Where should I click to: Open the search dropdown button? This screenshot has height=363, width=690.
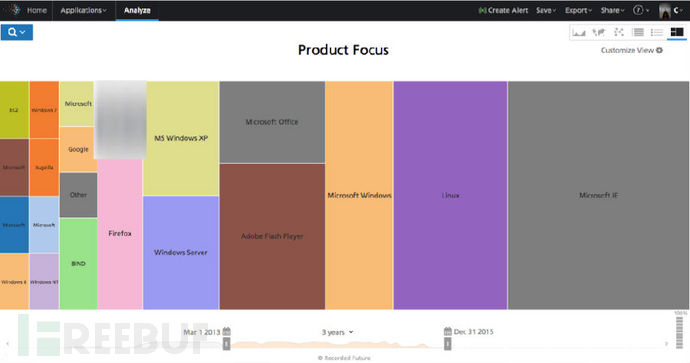pyautogui.click(x=17, y=32)
